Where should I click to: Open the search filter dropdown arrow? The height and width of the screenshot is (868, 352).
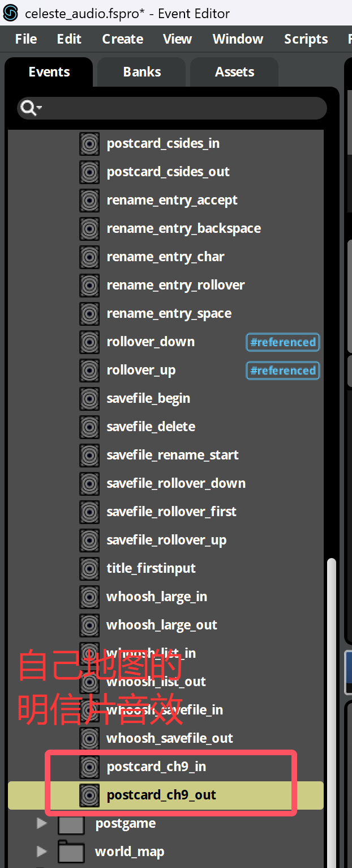click(39, 108)
